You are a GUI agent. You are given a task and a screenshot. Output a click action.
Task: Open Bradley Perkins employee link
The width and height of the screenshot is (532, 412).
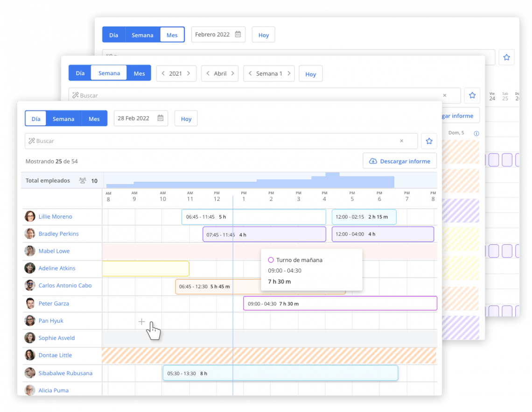[x=58, y=234]
